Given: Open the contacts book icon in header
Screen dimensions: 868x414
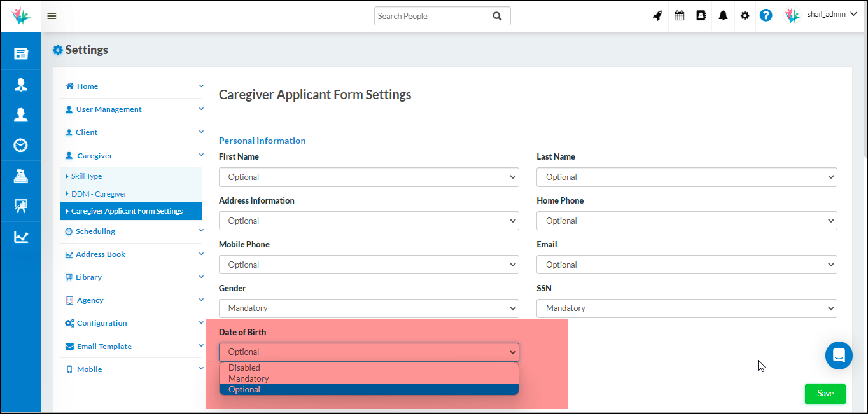Looking at the screenshot, I should click(701, 16).
